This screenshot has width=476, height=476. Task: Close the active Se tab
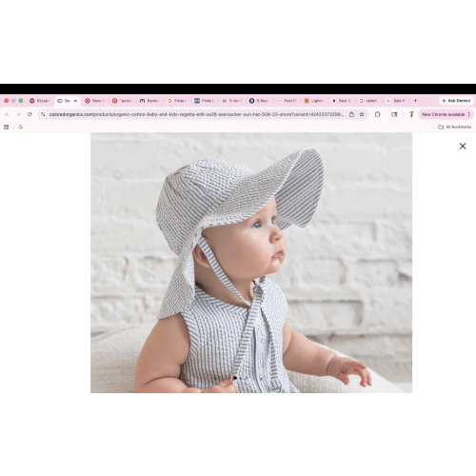point(75,101)
